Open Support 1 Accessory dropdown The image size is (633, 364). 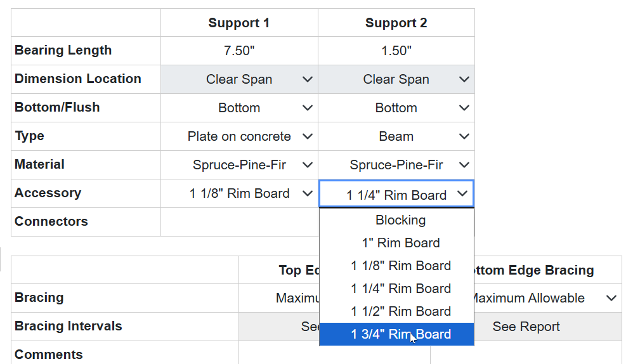pyautogui.click(x=239, y=193)
